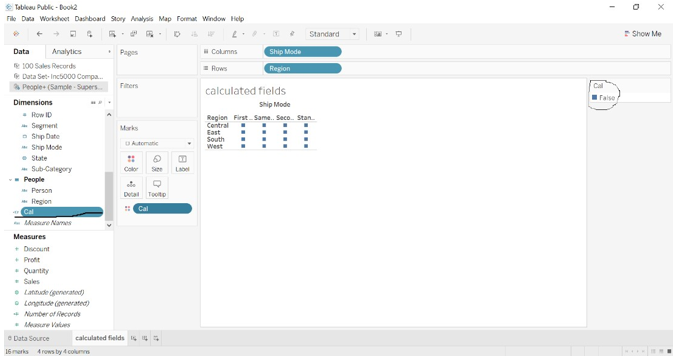
Task: Click the Fix axes pin icon
Action: 292,34
